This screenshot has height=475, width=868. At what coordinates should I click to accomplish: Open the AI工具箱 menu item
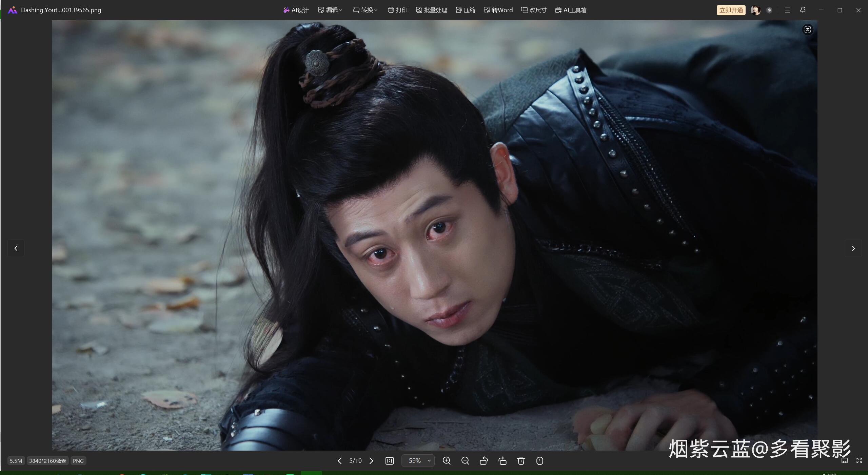pos(571,10)
